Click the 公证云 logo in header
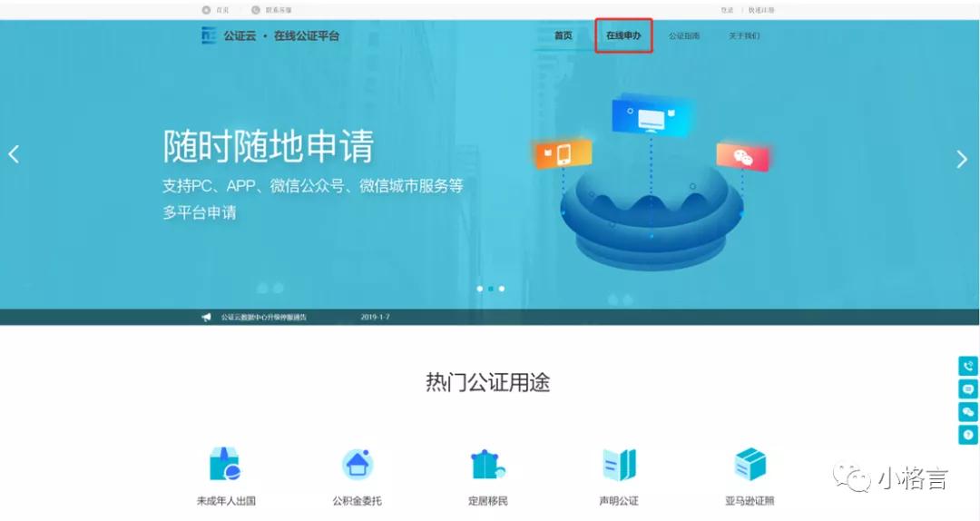Screen dimensions: 980x521 210,36
